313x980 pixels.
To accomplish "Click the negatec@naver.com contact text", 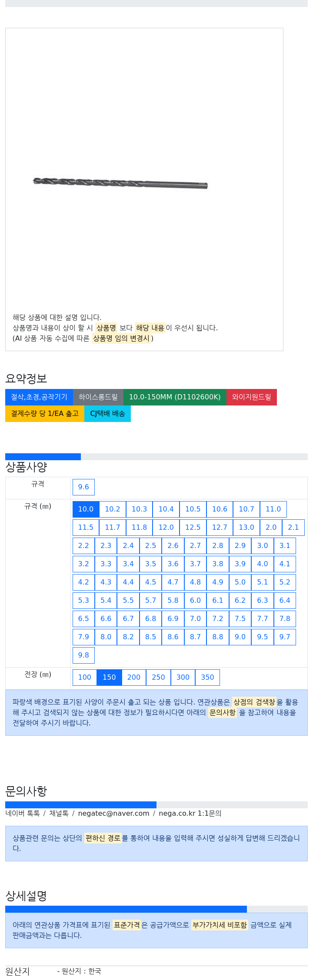I will click(113, 813).
